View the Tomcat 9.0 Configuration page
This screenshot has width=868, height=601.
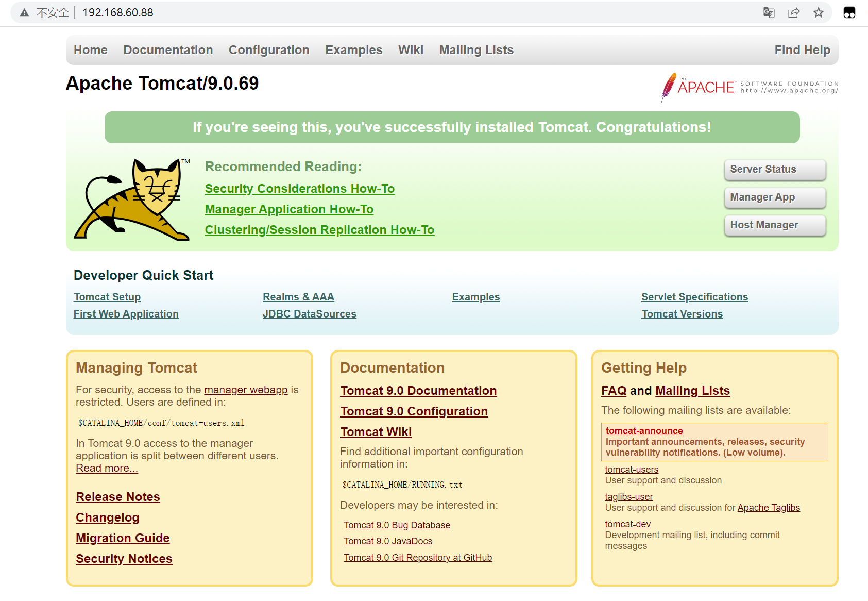pos(414,411)
